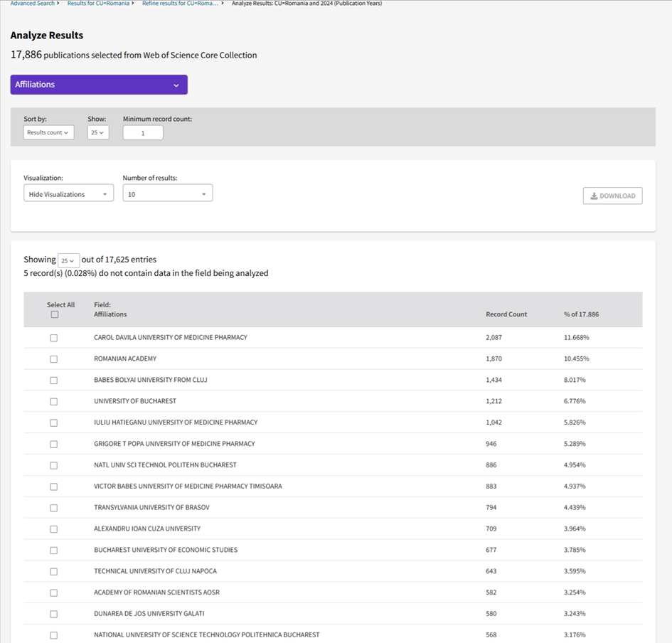Screen dimensions: 672x643
Task: Select the Romanian Academy checkbox
Action: click(x=54, y=359)
